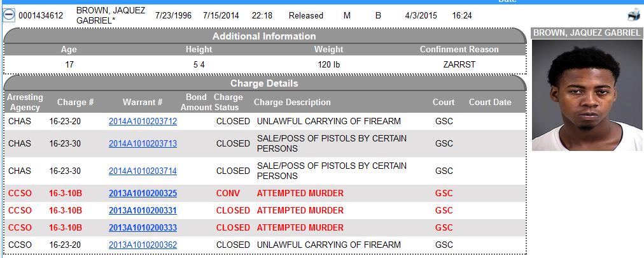Screen dimensions: 644x258
Task: Click the printer icon to print record
Action: pos(634,15)
